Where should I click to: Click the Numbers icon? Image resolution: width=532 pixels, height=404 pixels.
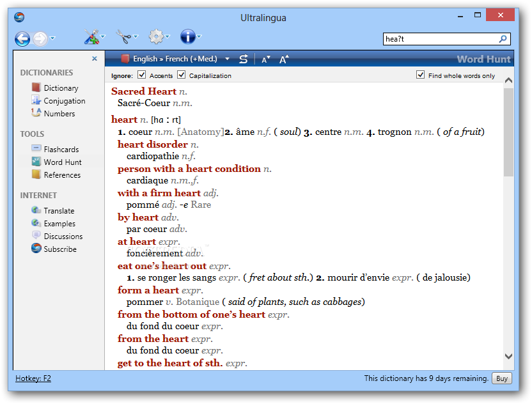point(36,113)
